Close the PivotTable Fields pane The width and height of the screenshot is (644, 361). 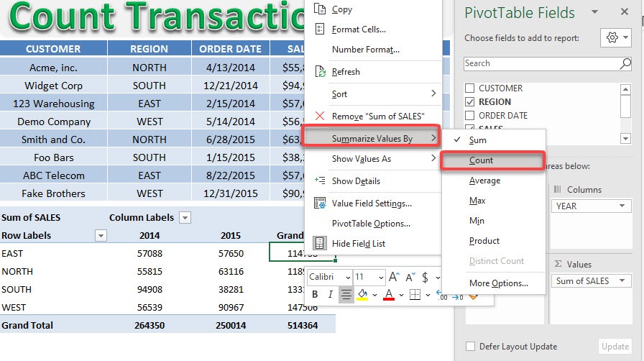(625, 12)
